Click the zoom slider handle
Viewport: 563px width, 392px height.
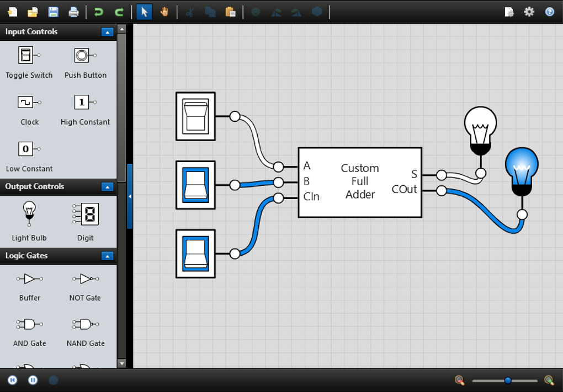click(508, 380)
